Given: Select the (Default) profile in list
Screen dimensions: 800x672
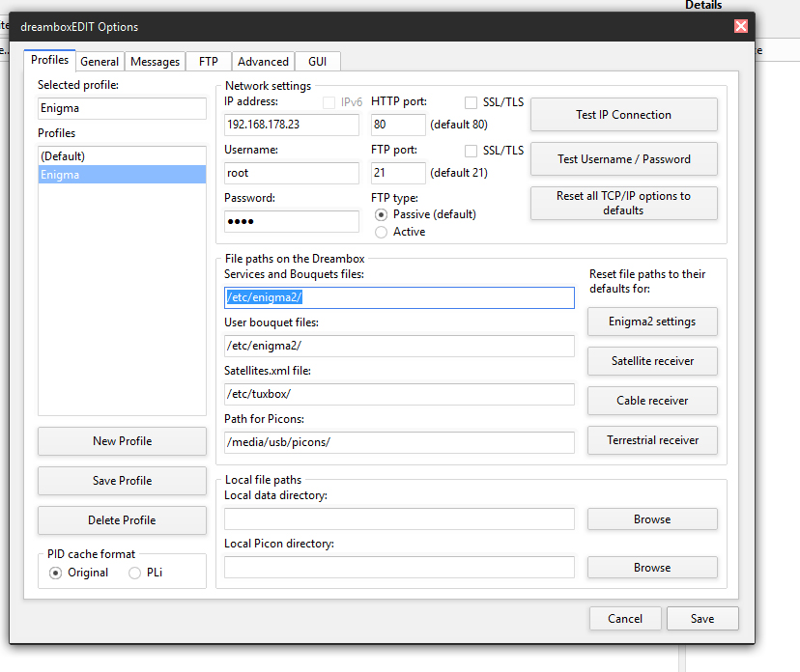Looking at the screenshot, I should [x=122, y=156].
